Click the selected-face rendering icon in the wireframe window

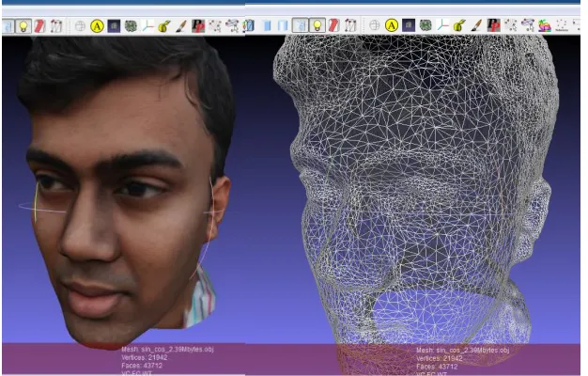[350, 25]
